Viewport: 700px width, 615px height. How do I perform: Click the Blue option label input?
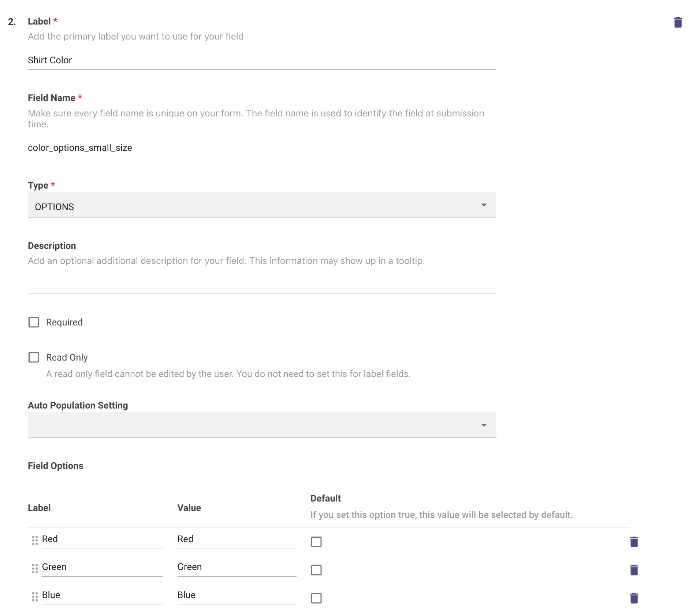tap(102, 595)
